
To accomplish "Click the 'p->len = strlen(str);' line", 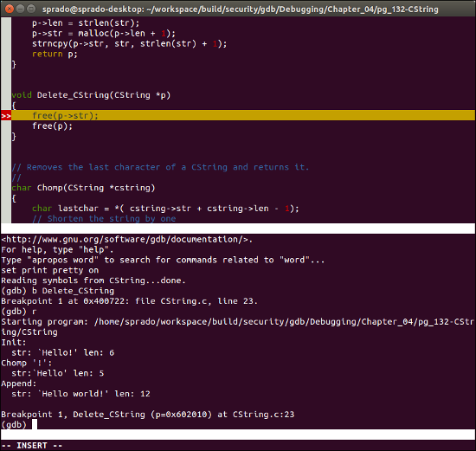I will coord(86,23).
